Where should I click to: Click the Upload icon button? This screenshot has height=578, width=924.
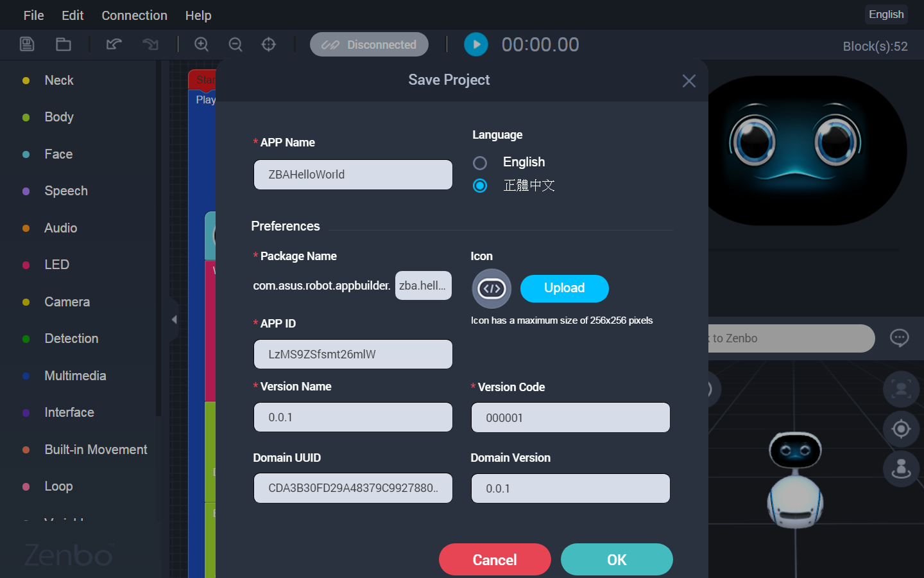564,288
